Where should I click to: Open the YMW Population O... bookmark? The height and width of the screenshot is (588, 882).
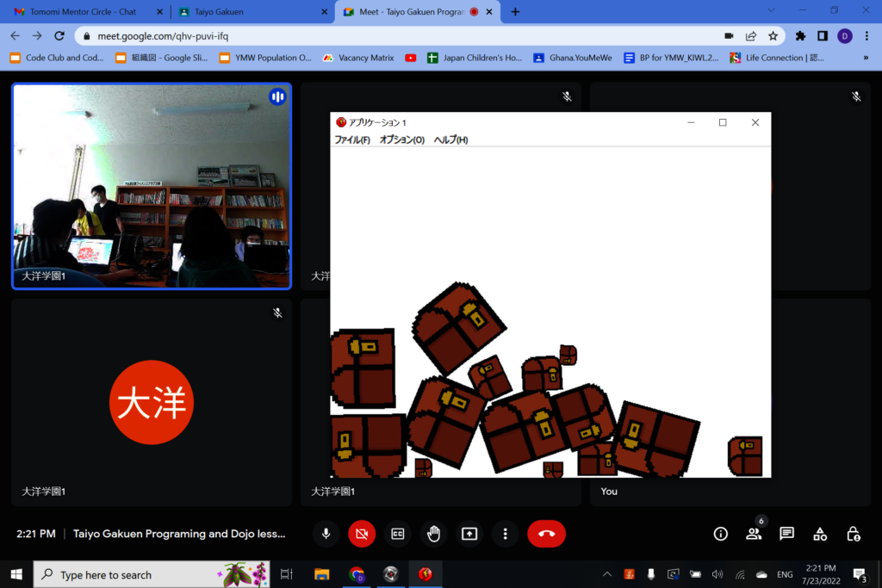click(x=265, y=58)
